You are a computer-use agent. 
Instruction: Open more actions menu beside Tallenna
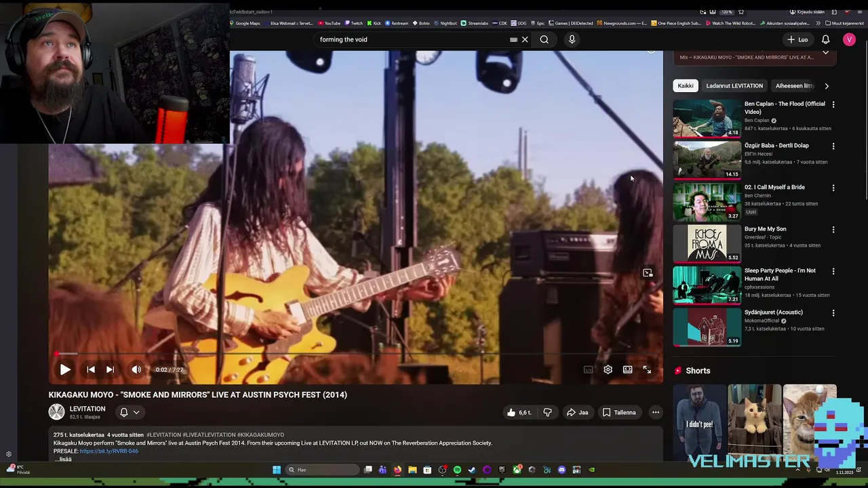tap(656, 412)
